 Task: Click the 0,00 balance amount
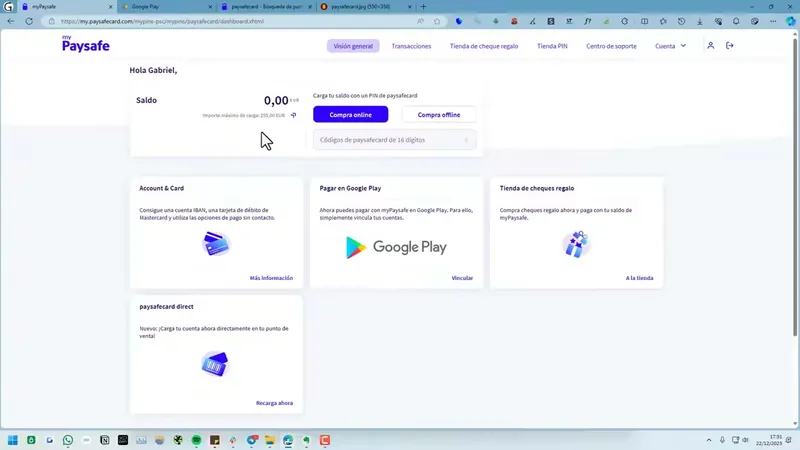click(x=276, y=101)
